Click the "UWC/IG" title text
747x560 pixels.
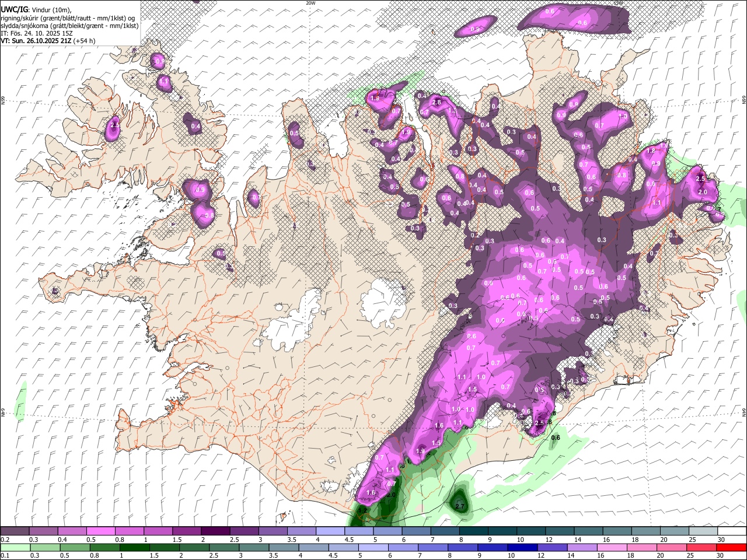[14, 9]
